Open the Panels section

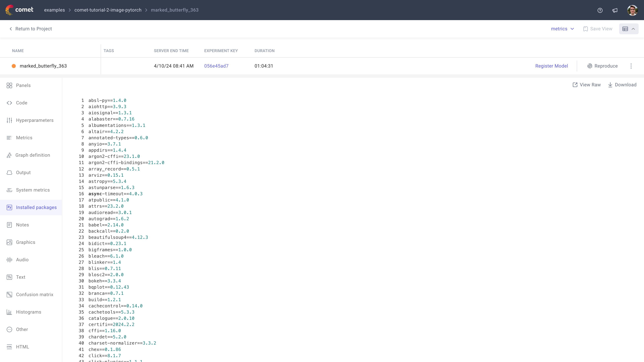pyautogui.click(x=23, y=85)
